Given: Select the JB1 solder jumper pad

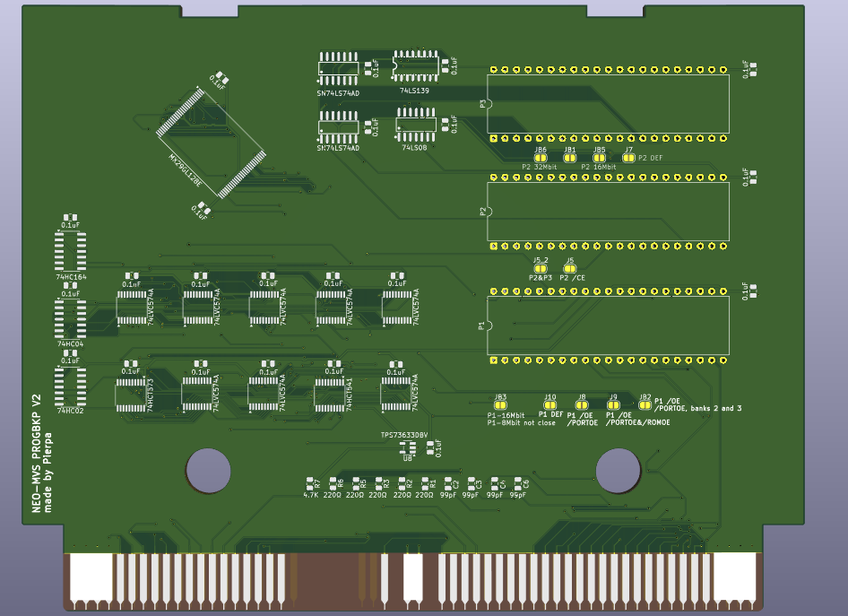Looking at the screenshot, I should tap(569, 158).
